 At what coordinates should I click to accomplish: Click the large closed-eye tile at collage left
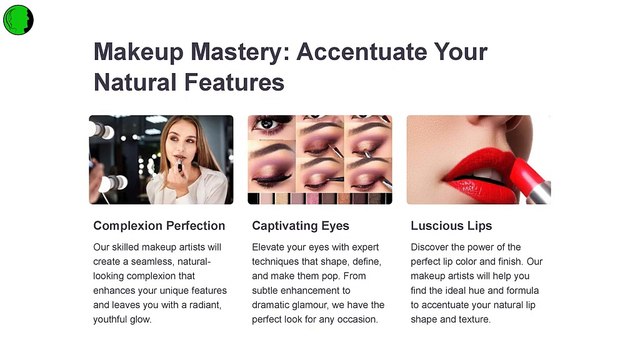point(271,166)
